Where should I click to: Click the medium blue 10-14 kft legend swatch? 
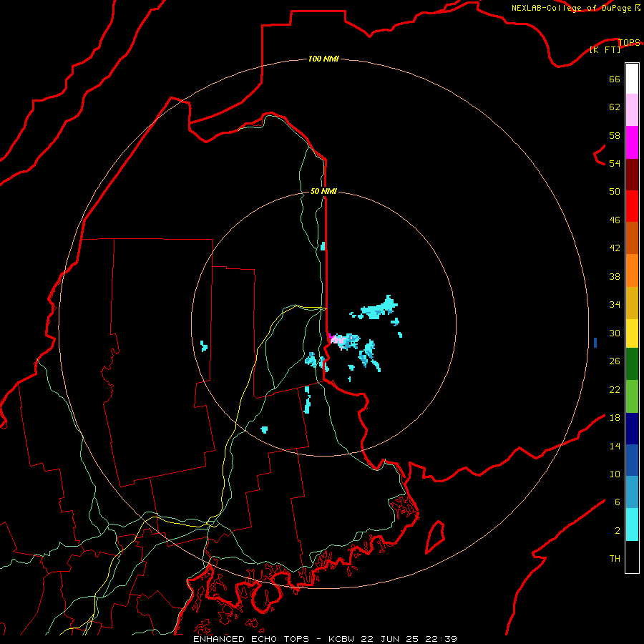(x=632, y=460)
